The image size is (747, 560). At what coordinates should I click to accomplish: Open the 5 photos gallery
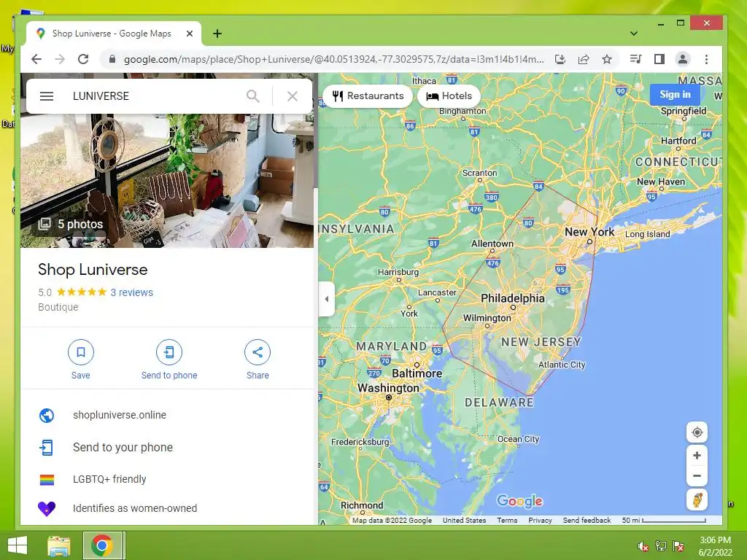pos(71,224)
